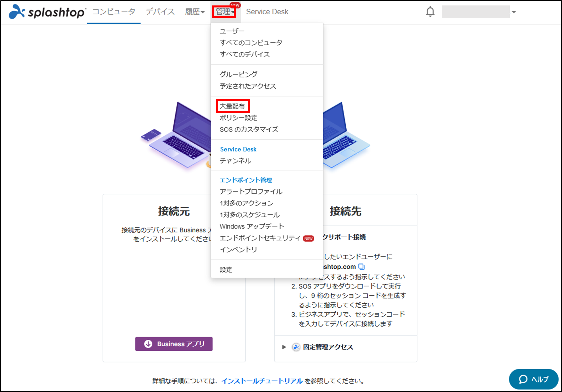Open エンドポイントセキュリティ menu item
The image size is (562, 392).
(260, 238)
